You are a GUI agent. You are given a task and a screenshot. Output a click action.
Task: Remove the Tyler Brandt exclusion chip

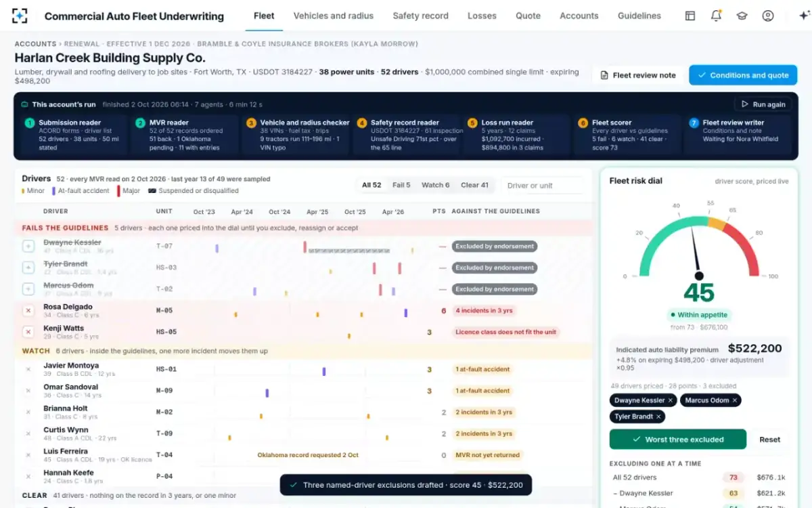point(658,417)
